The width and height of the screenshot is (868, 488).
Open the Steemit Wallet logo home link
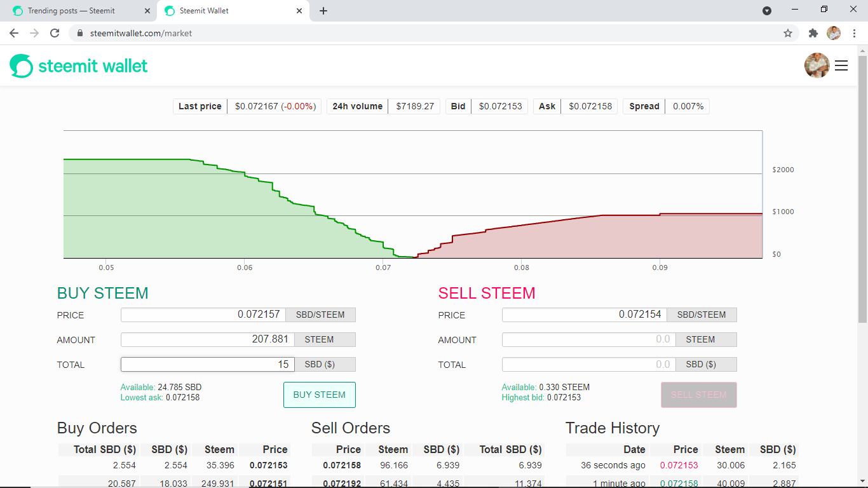[79, 65]
